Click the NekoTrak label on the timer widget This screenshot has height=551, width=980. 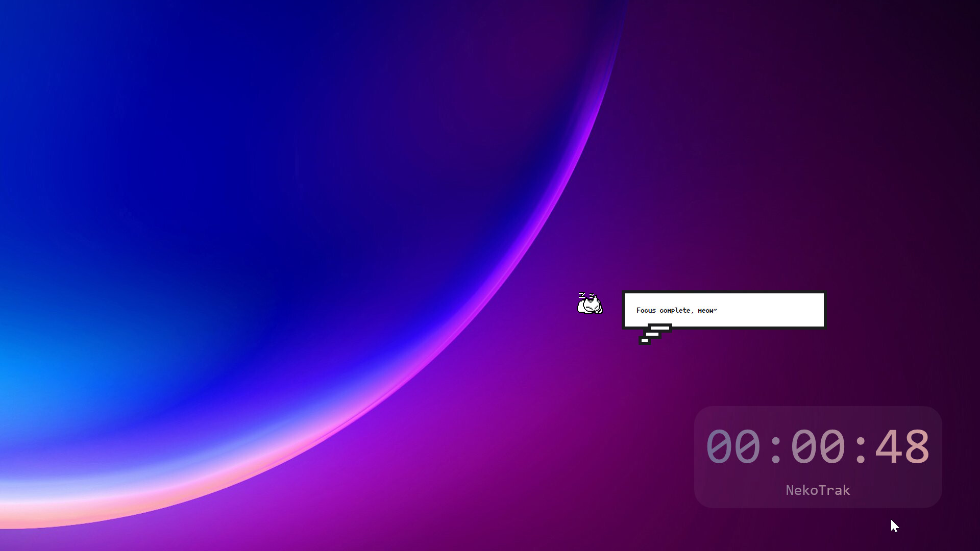818,490
